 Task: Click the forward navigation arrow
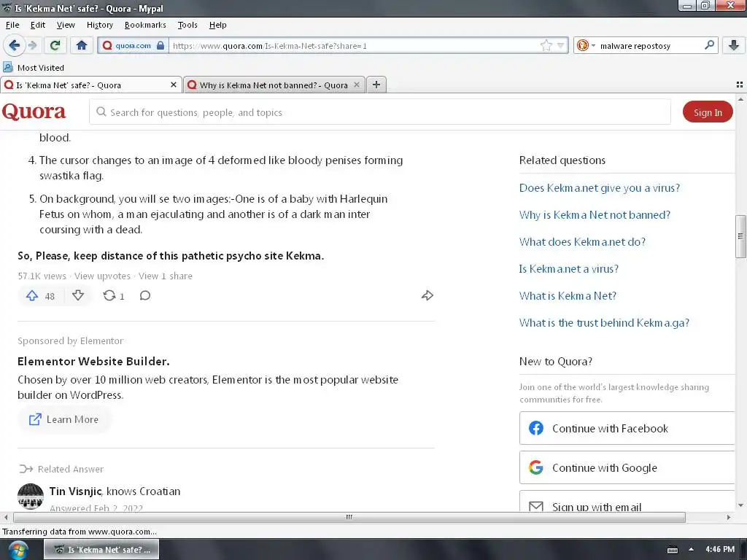pyautogui.click(x=32, y=45)
